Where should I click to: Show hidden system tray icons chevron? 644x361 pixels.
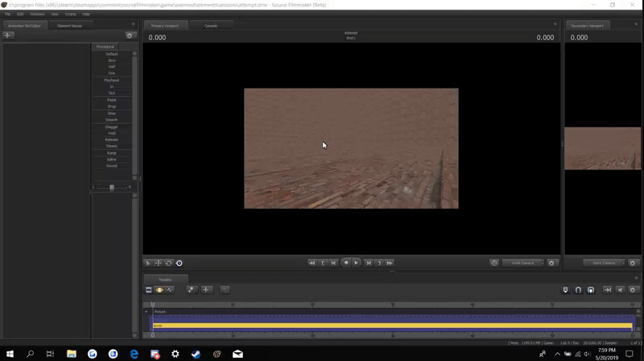coord(557,354)
